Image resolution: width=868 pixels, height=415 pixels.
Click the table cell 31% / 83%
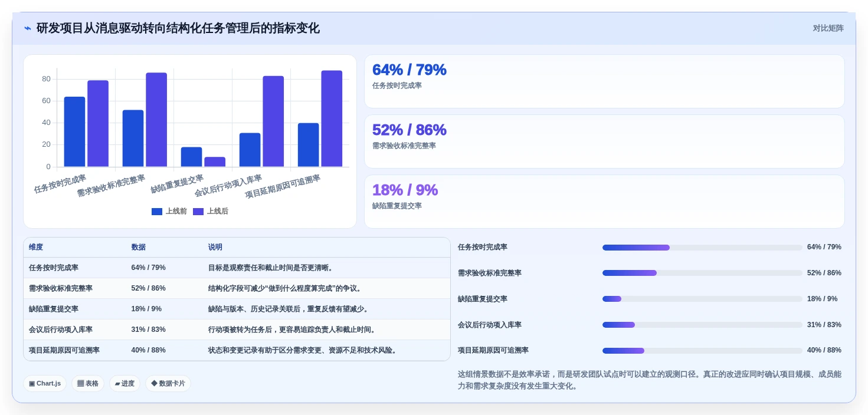click(x=149, y=330)
